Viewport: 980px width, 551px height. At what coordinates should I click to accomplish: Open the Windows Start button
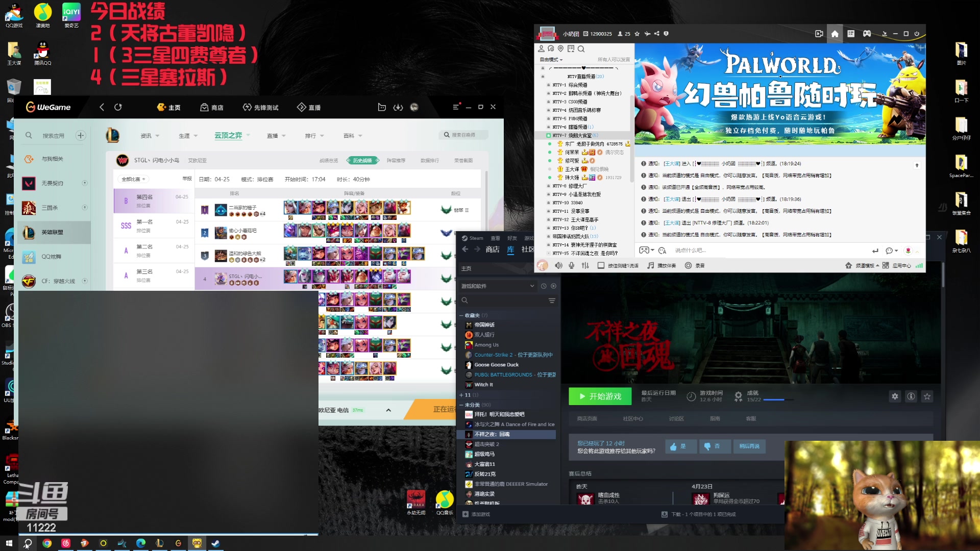[x=9, y=543]
